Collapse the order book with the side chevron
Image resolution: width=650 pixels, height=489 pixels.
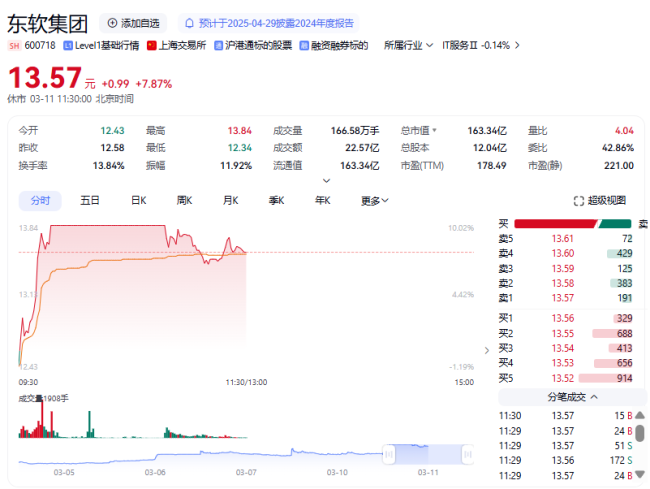487,351
